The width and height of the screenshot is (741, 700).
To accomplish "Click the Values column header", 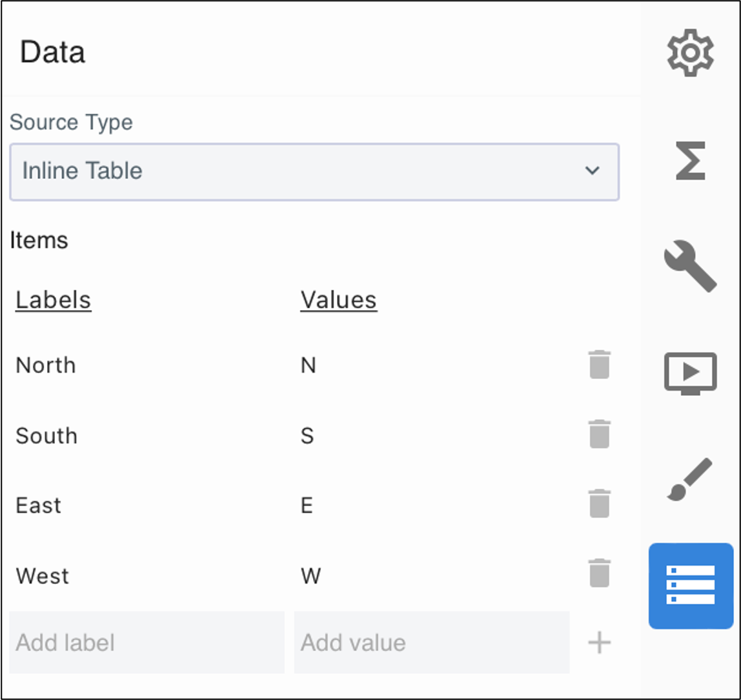I will [338, 300].
